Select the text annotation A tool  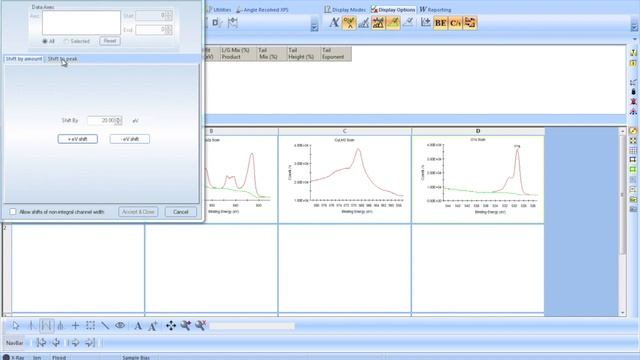point(138,326)
